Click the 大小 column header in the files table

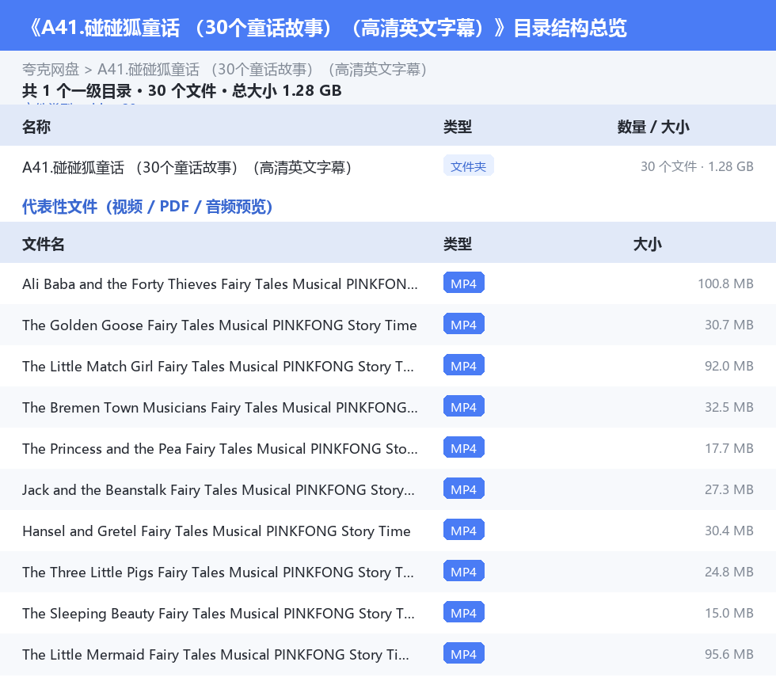point(648,244)
